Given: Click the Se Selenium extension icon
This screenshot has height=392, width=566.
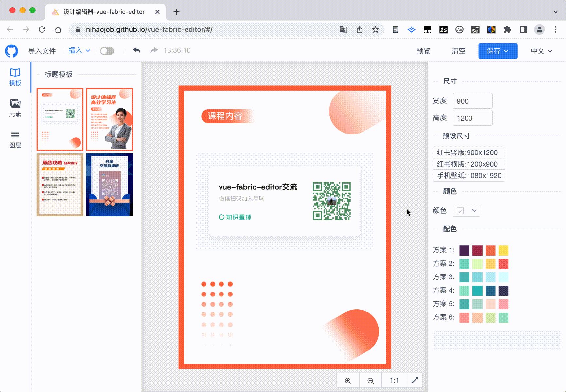Looking at the screenshot, I should coord(475,29).
